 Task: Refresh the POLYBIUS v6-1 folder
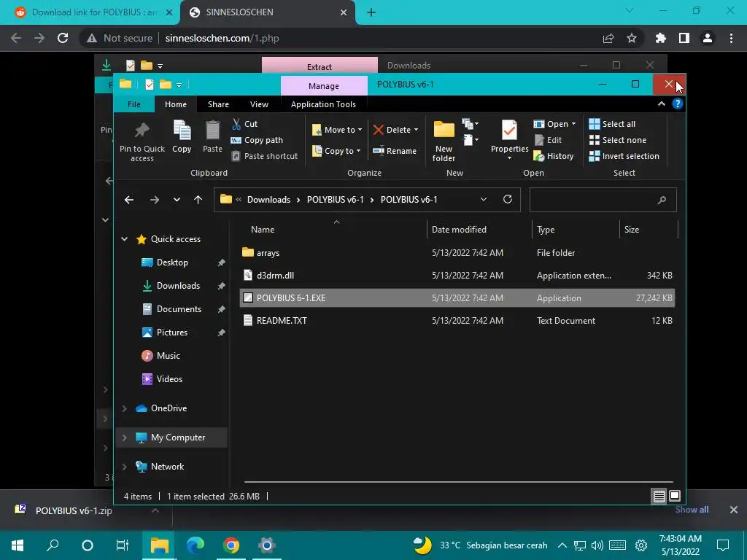click(508, 199)
